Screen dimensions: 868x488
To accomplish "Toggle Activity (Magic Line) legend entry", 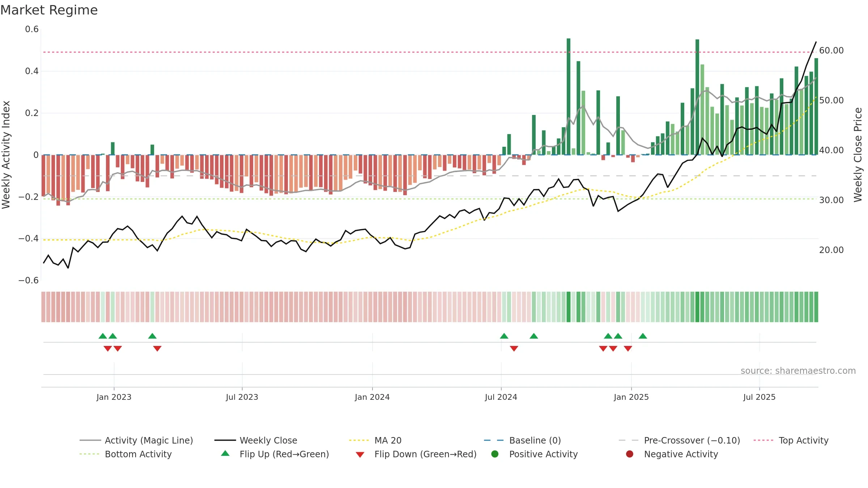I will [136, 440].
